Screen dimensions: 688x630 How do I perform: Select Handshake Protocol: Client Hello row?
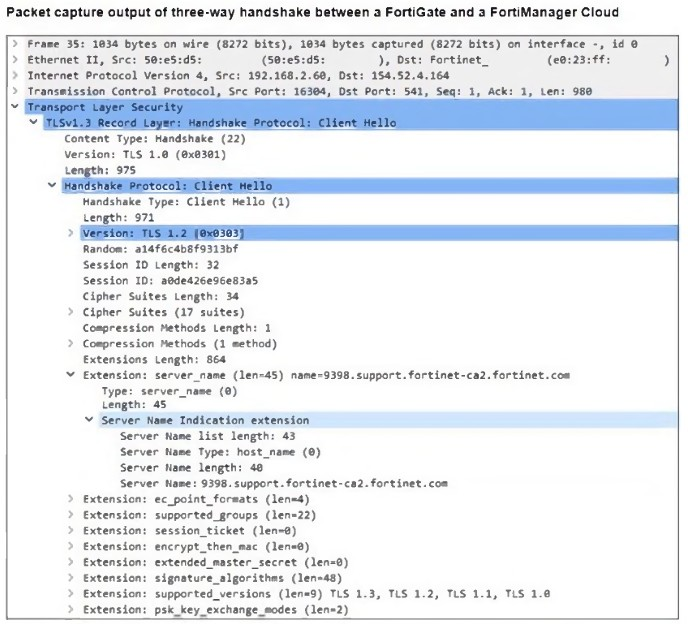click(369, 186)
